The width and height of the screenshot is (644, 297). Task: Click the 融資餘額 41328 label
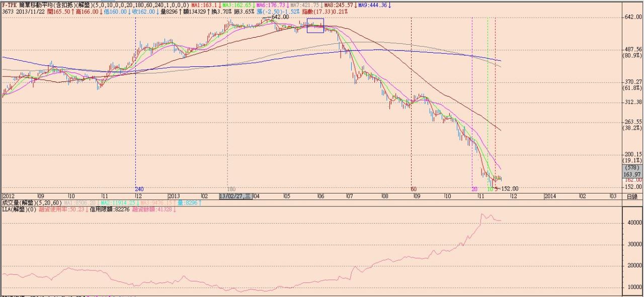point(150,210)
